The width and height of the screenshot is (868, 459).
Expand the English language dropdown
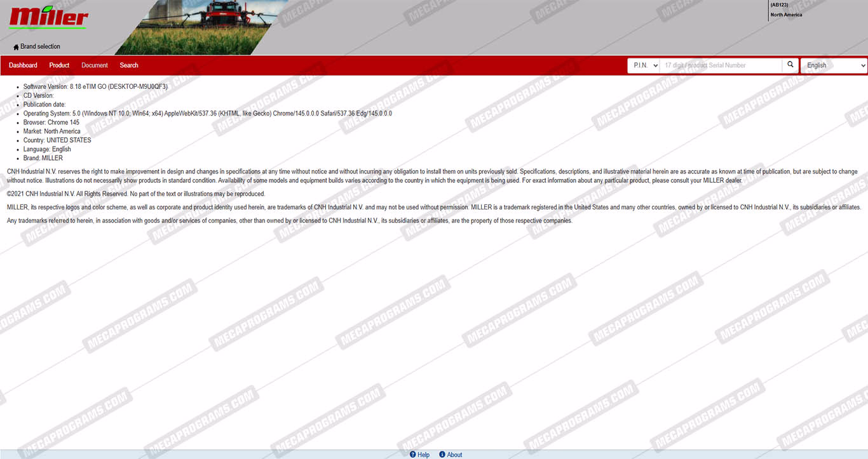tap(834, 65)
